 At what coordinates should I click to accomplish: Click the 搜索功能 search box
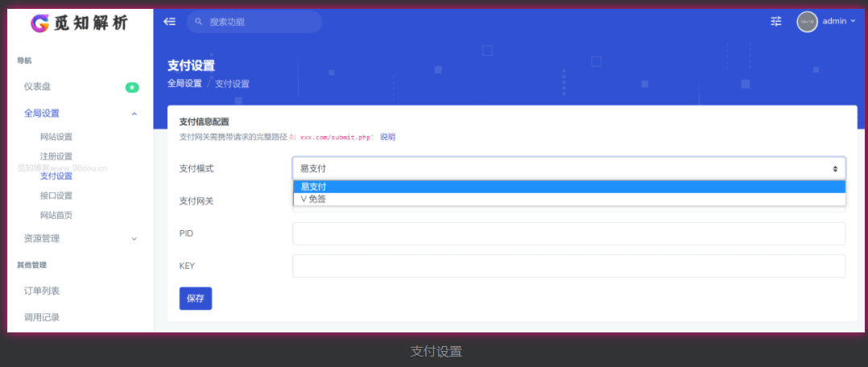259,22
